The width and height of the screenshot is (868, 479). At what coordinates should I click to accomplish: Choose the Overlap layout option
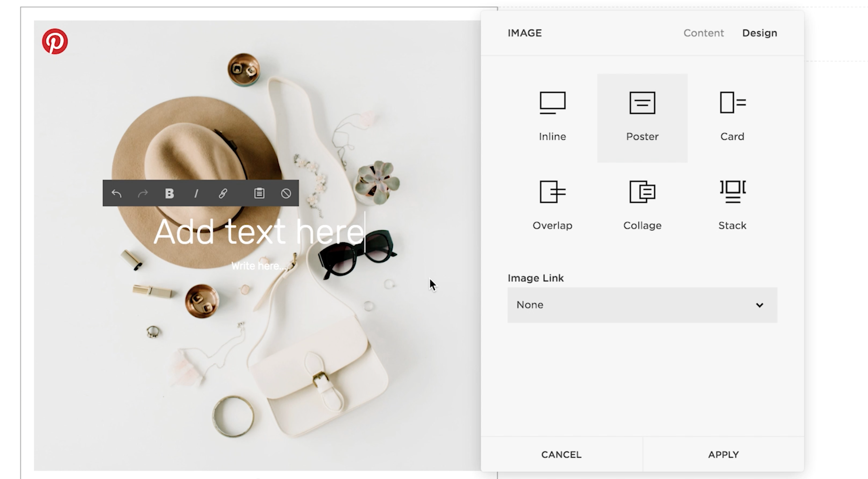point(552,205)
